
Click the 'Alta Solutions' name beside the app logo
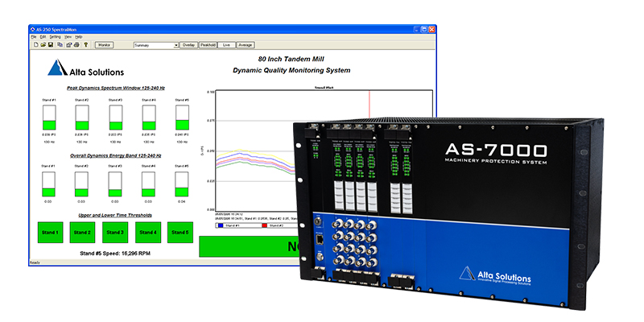97,72
